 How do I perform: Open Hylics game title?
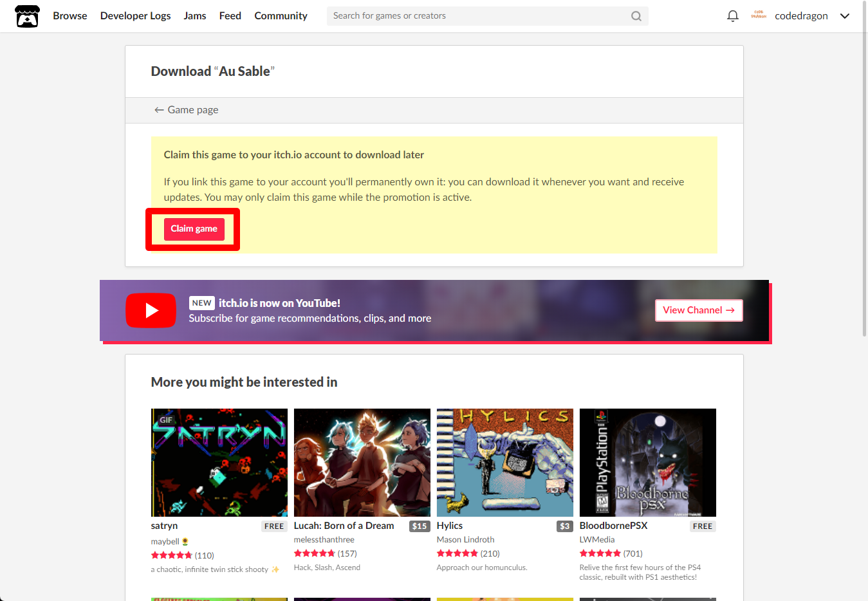click(x=449, y=526)
